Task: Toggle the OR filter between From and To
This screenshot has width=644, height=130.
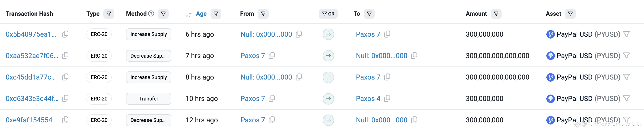Action: [x=328, y=14]
